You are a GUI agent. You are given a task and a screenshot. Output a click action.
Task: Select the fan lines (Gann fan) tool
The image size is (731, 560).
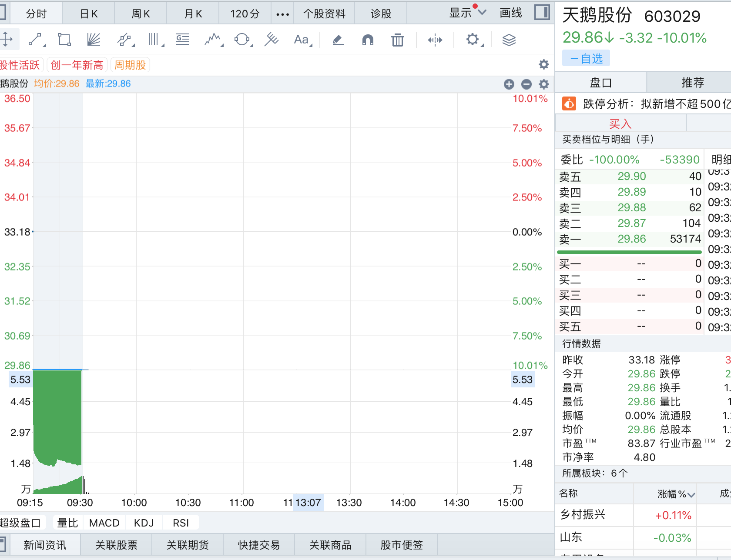(94, 40)
